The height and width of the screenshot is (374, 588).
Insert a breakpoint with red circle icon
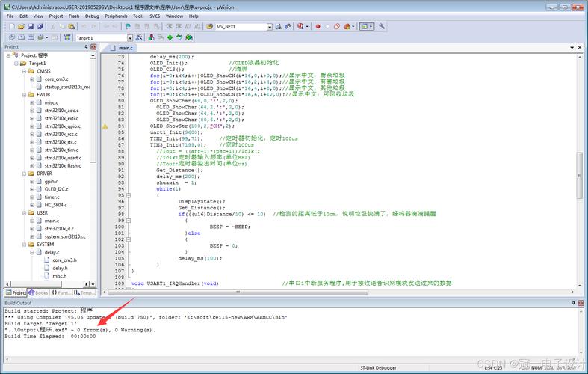point(318,26)
